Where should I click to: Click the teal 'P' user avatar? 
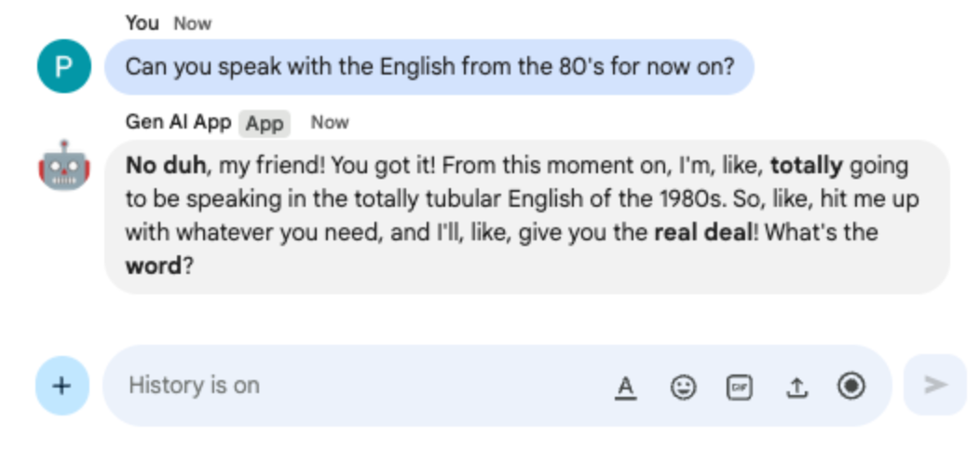coord(63,67)
